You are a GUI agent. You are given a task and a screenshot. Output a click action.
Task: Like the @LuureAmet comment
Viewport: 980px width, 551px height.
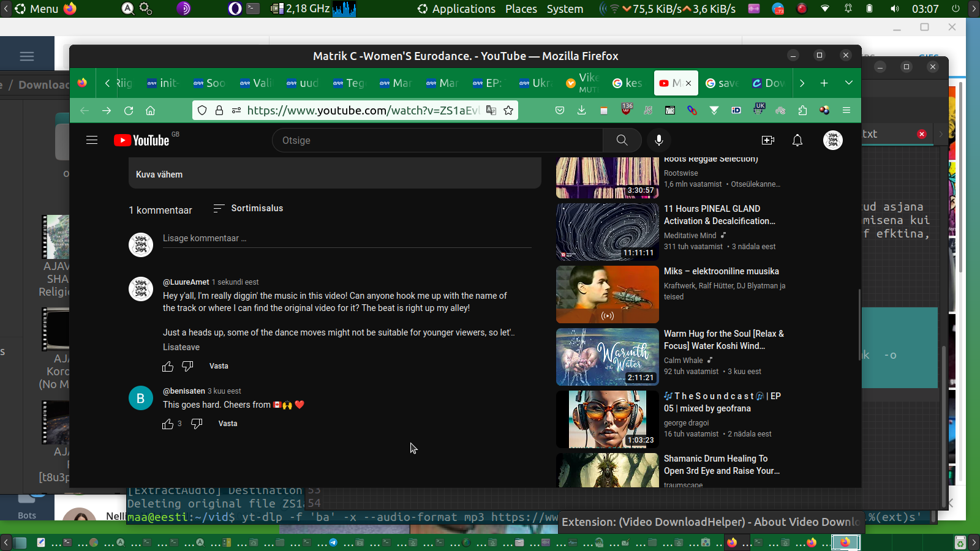pyautogui.click(x=168, y=366)
